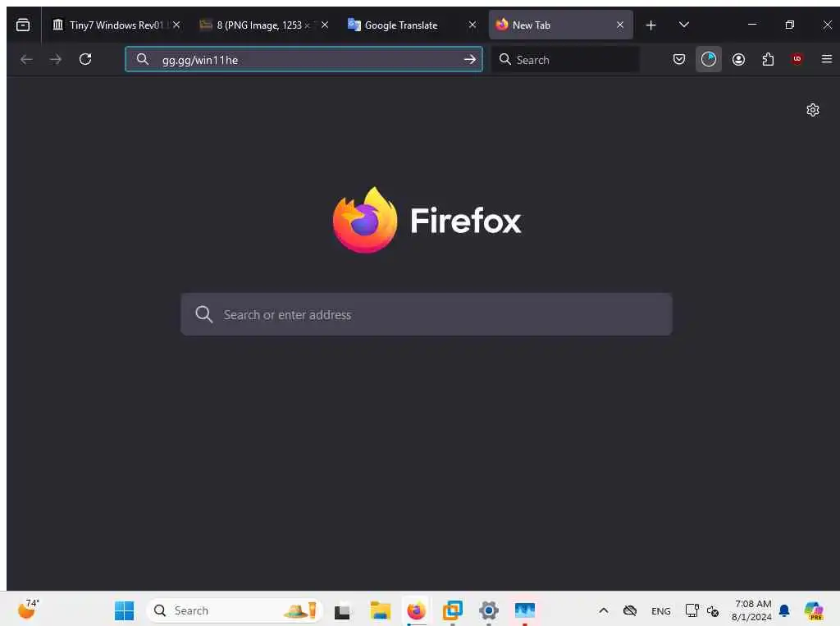The height and width of the screenshot is (626, 840).
Task: Click the address bar with gg.gg/win11he
Action: (304, 59)
